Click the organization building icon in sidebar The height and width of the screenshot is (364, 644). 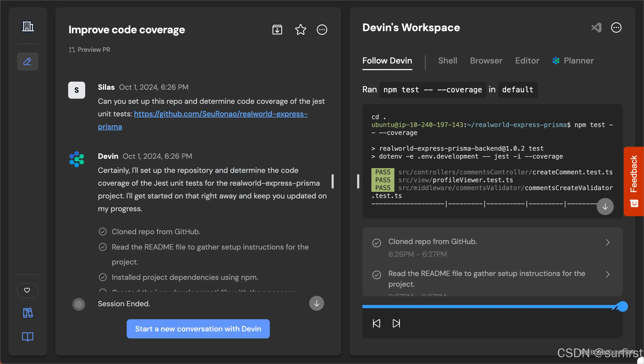click(28, 26)
